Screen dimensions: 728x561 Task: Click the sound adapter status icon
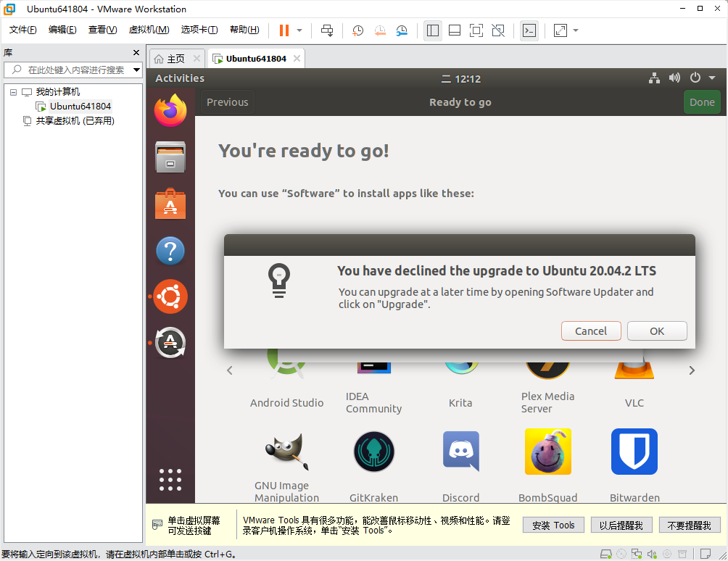coord(651,554)
